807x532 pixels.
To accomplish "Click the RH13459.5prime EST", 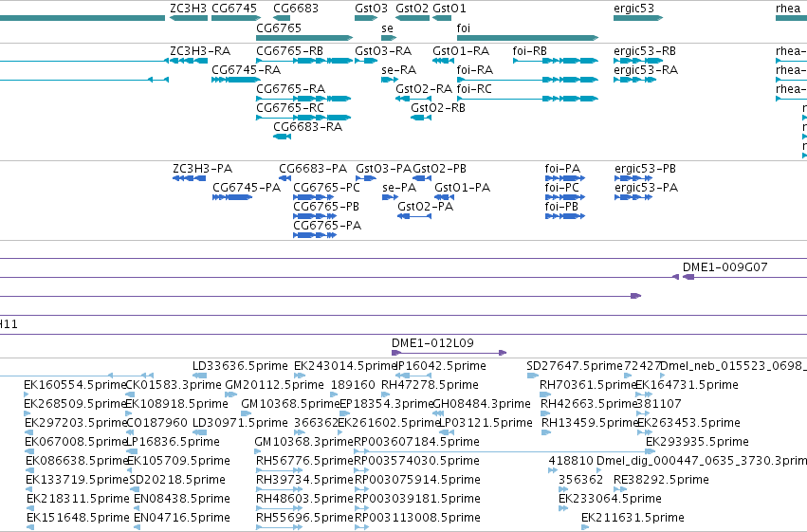I will click(x=546, y=432).
